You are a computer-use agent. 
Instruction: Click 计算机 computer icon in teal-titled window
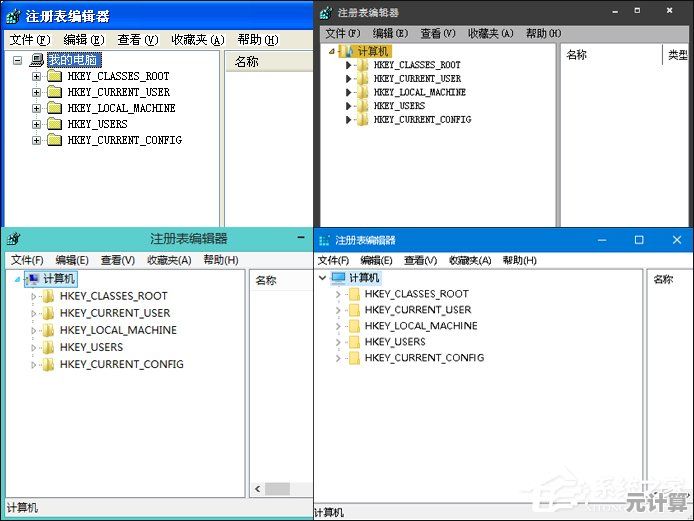click(x=33, y=279)
